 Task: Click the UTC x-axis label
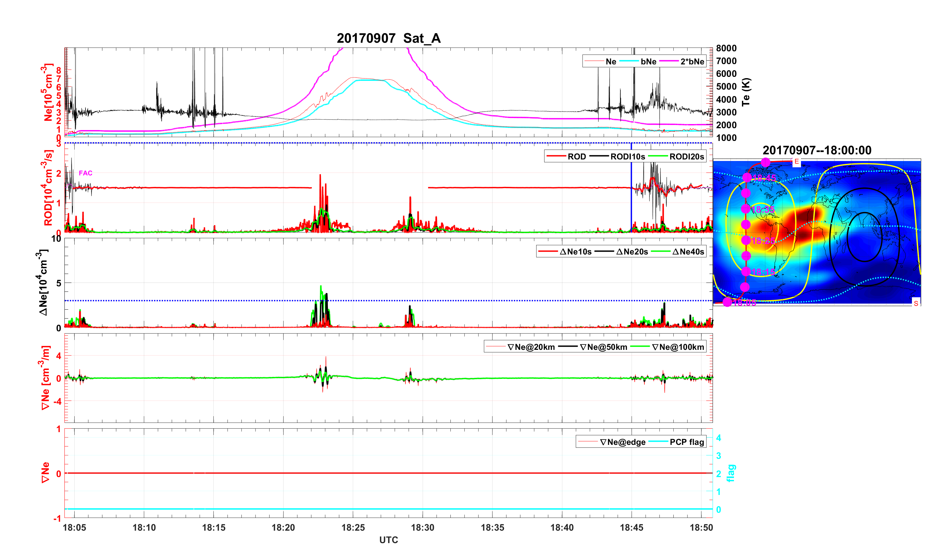tap(388, 540)
